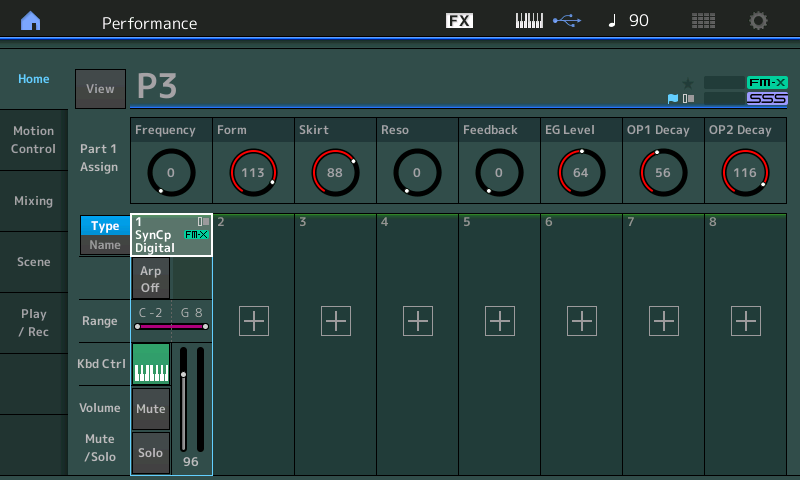Toggle Arp Off for Part 1
Viewport: 800px width, 480px height.
151,278
